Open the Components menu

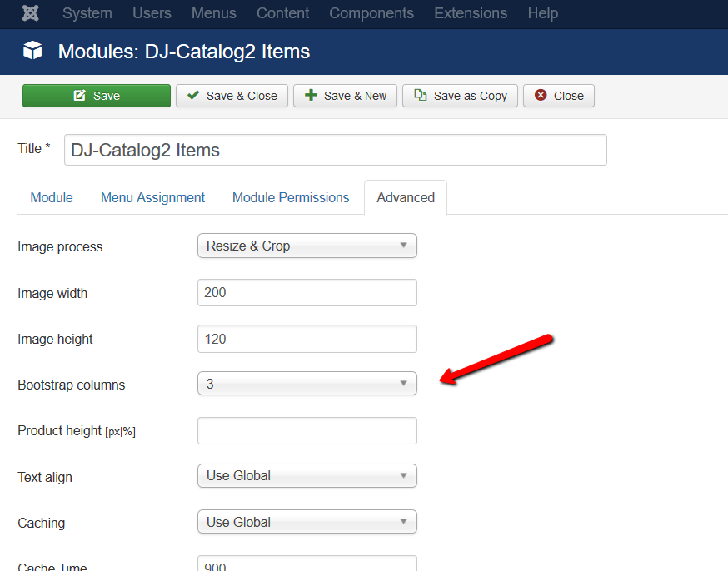[x=371, y=13]
